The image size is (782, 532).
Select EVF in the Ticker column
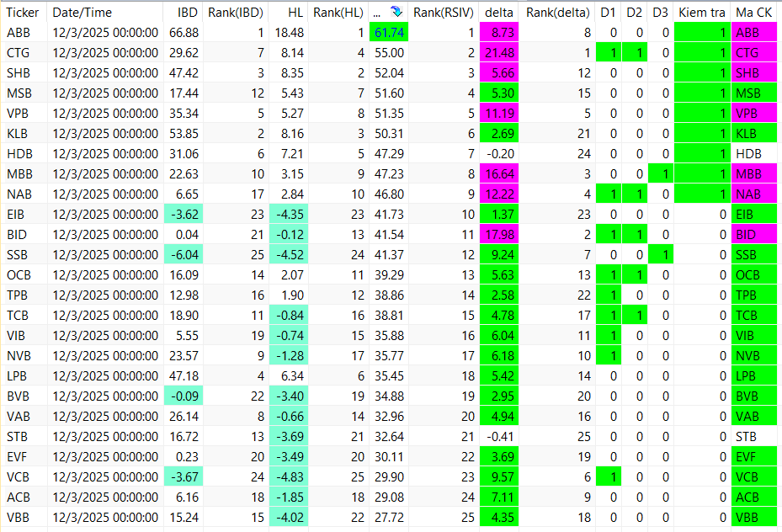(17, 457)
